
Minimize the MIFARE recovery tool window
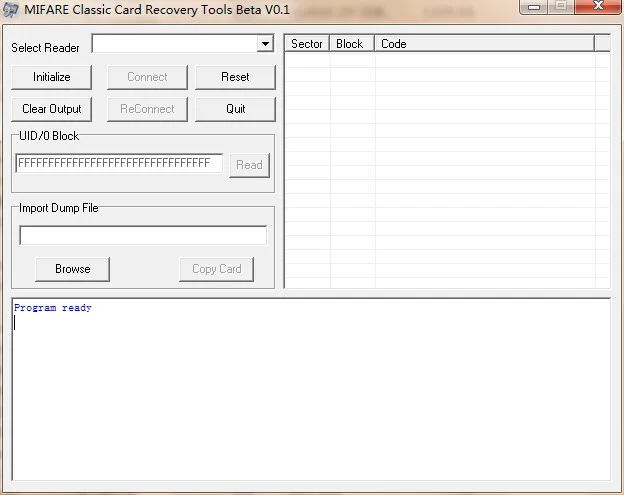[x=534, y=6]
